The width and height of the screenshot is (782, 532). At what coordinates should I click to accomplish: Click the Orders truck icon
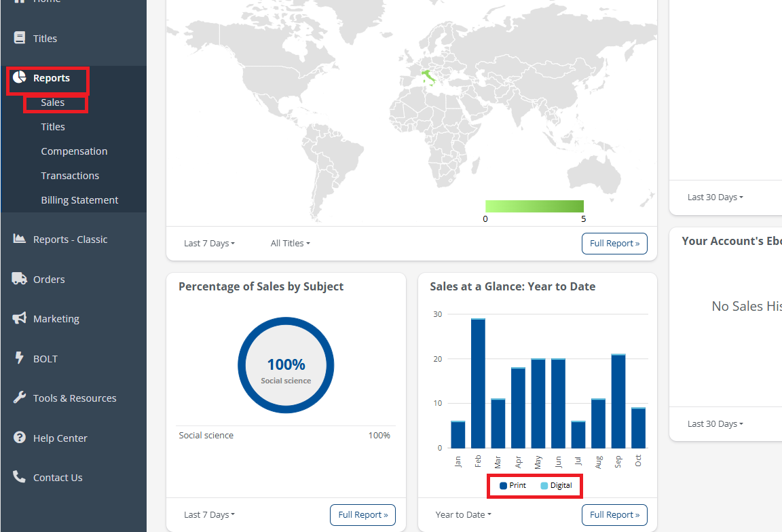pos(20,279)
